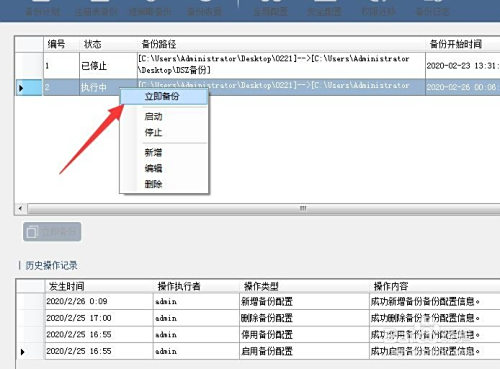Image resolution: width=500 pixels, height=369 pixels.
Task: Select the 删除备份配置 operation type cell
Action: pos(304,318)
